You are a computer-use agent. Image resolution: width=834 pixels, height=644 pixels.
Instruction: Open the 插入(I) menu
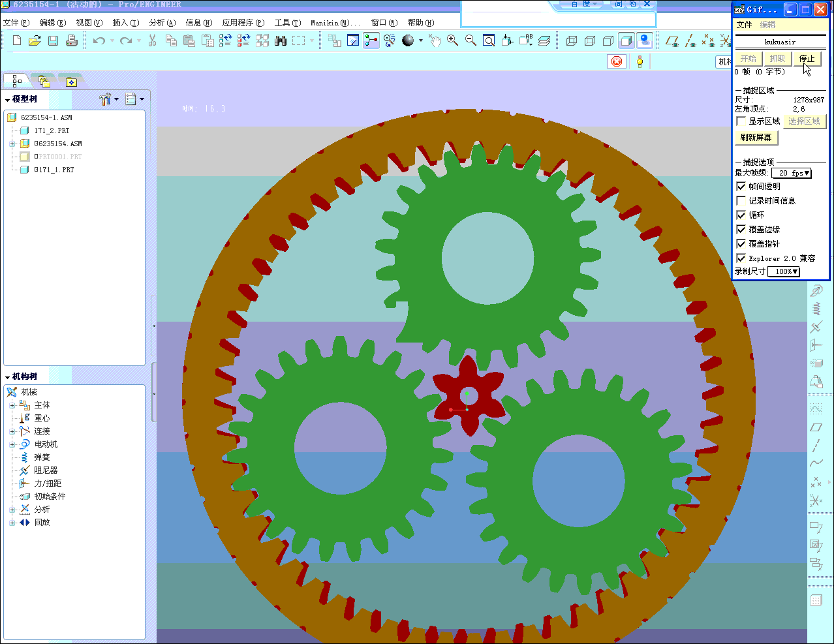tap(126, 23)
